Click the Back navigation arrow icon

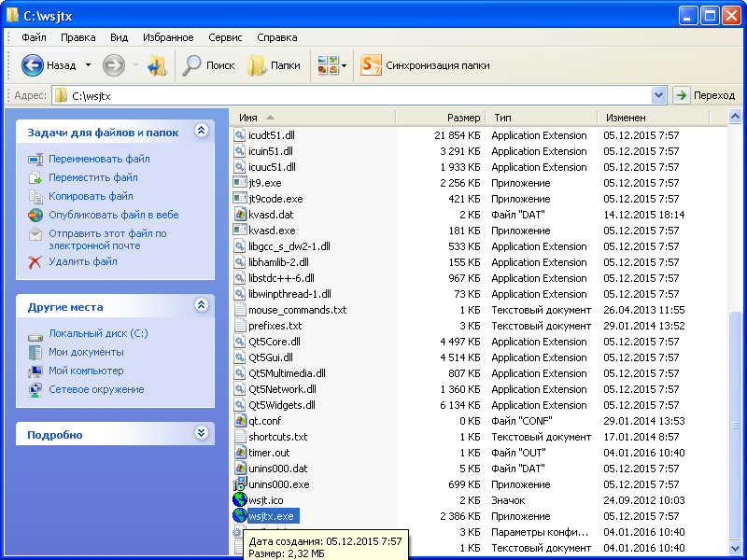[x=33, y=65]
